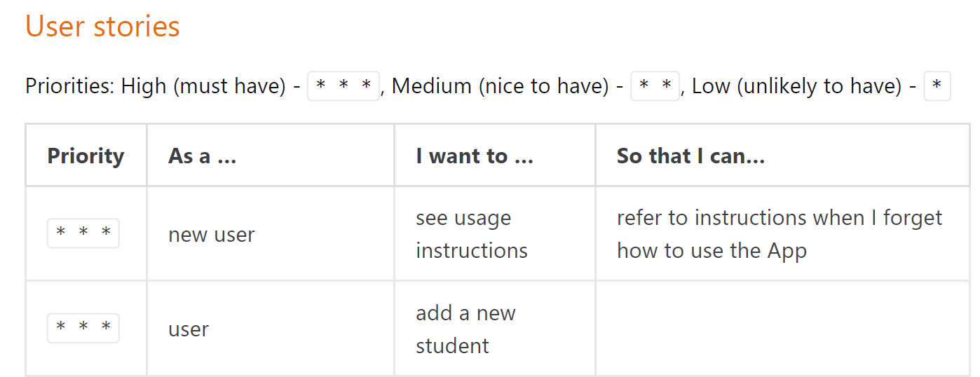Click the "user" cell in the last row
The height and width of the screenshot is (377, 980).
pos(189,329)
